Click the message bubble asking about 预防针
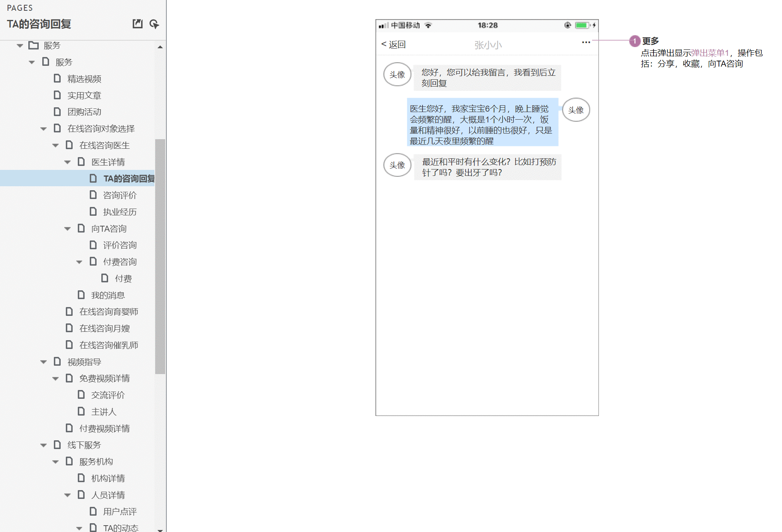 488,167
